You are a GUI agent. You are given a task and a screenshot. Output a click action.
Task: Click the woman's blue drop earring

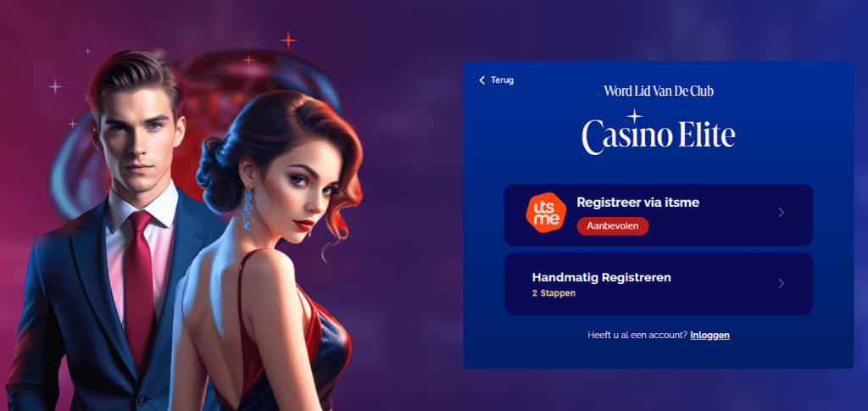coord(248,210)
